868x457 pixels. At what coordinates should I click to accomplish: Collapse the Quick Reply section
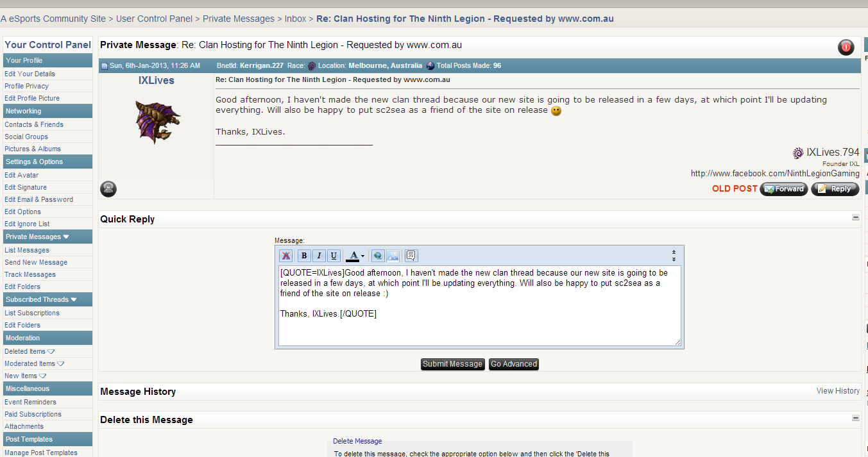tap(855, 218)
